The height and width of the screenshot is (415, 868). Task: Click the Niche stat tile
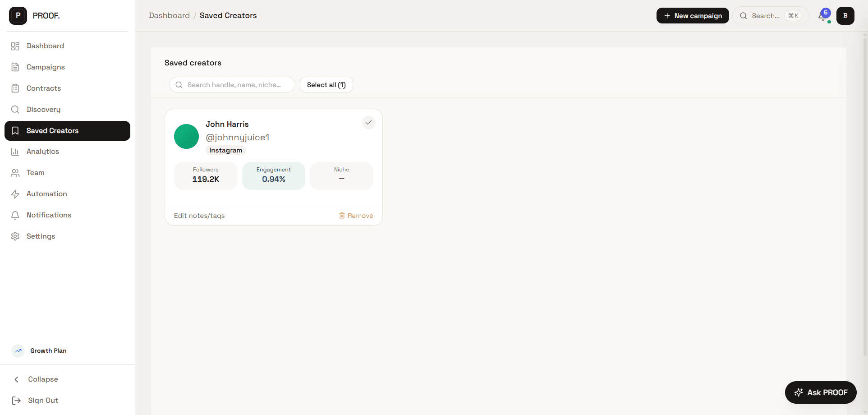(341, 176)
